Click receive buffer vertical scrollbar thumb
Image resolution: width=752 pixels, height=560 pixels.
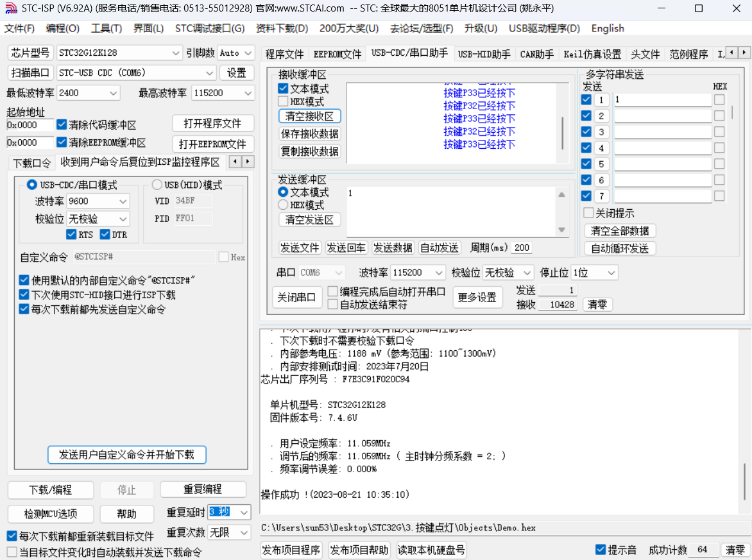coord(563,133)
